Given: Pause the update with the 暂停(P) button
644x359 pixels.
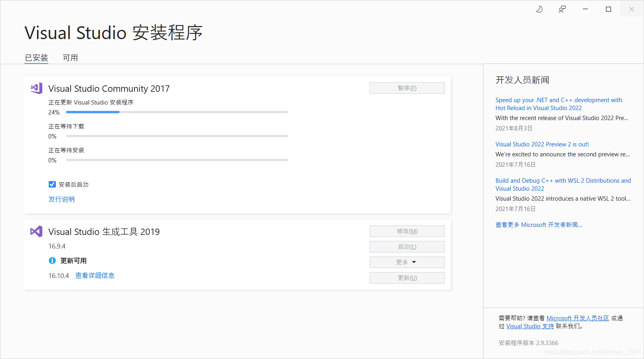Looking at the screenshot, I should pos(407,88).
